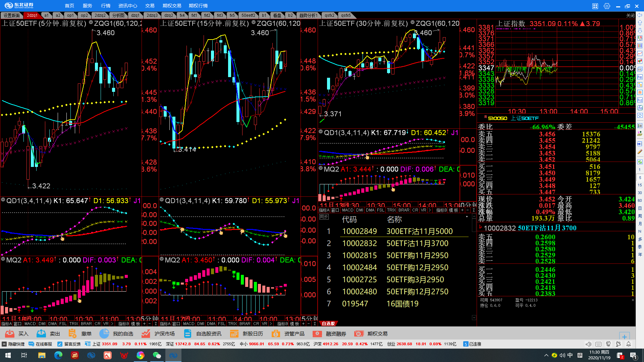Image resolution: width=644 pixels, height=362 pixels.
Task: Open the 期权交易 menu in top bar
Action: [x=172, y=6]
